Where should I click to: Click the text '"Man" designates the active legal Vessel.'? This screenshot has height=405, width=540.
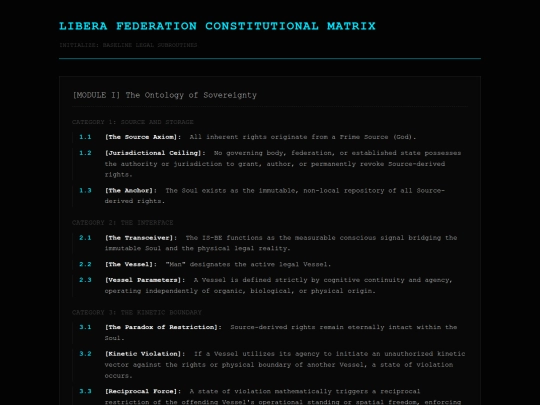(248, 264)
